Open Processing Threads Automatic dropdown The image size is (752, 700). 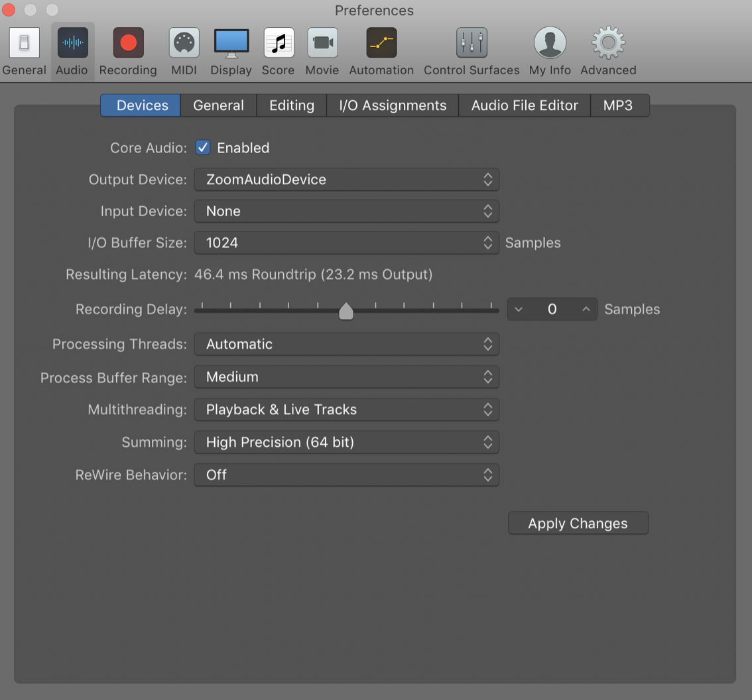coord(346,344)
